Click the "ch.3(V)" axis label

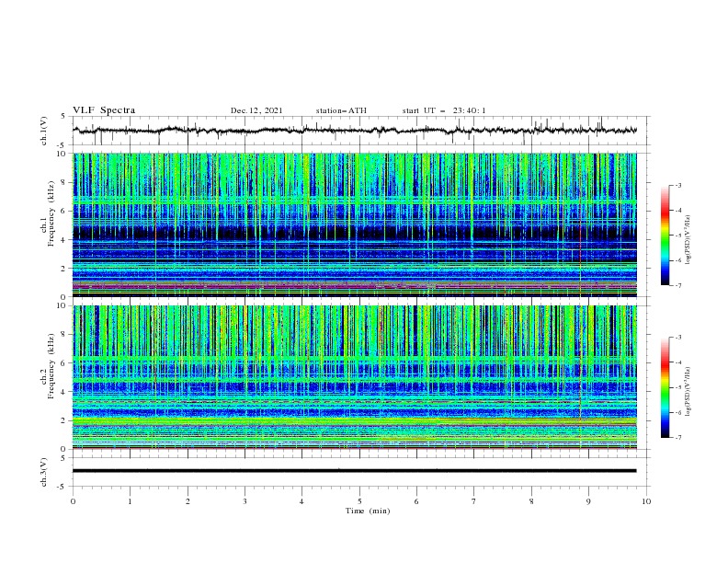point(44,472)
